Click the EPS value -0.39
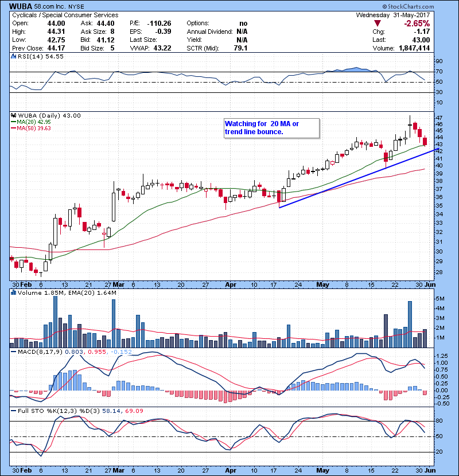Image resolution: width=459 pixels, height=476 pixels. (x=163, y=32)
